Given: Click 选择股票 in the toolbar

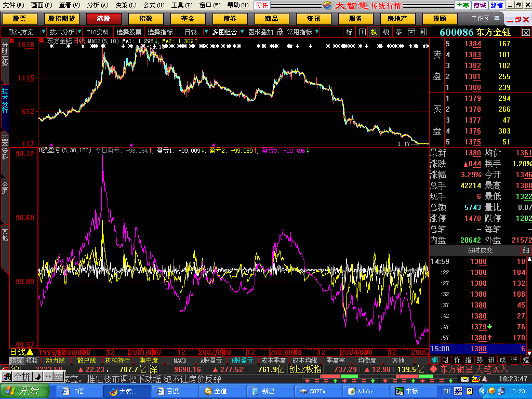Looking at the screenshot, I should [129, 32].
